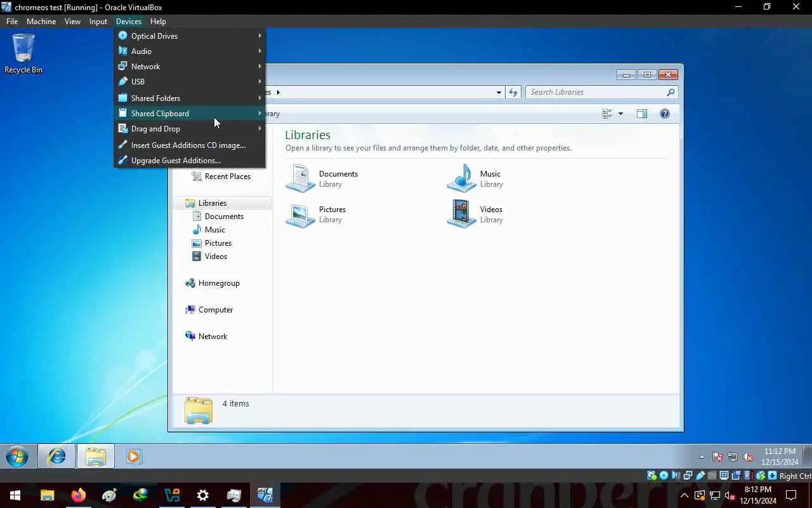Launch Windows Media Player from taskbar
The height and width of the screenshot is (508, 812).
click(x=134, y=457)
